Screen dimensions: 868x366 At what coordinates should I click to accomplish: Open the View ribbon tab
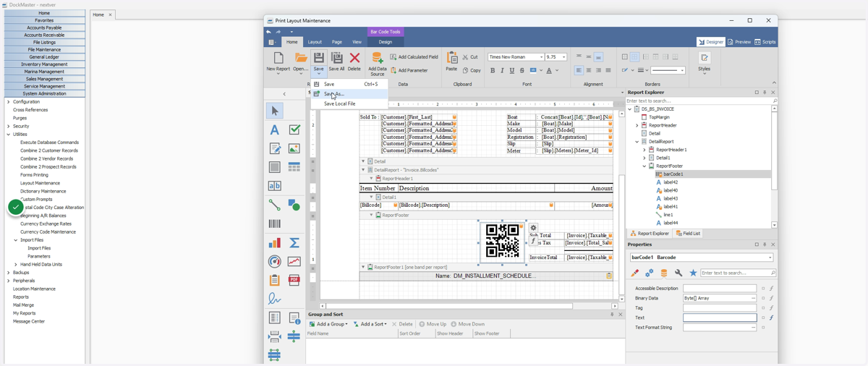click(357, 42)
